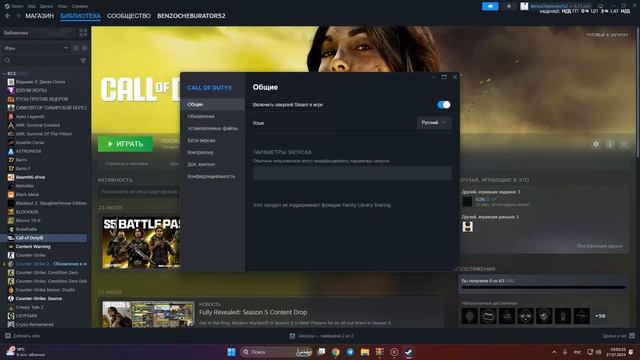Image resolution: width=640 pixels, height=360 pixels.
Task: Open the Друзья menu
Action: point(47,6)
